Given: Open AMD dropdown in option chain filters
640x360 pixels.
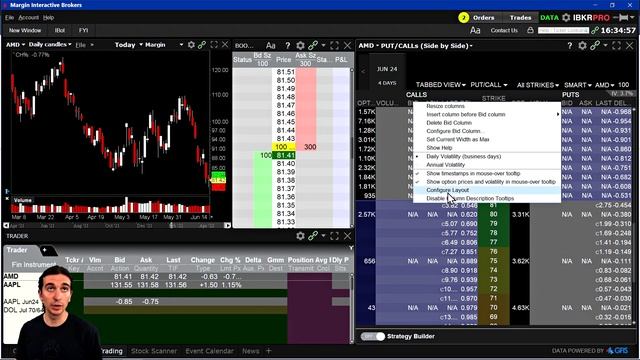Looking at the screenshot, I should [x=604, y=85].
